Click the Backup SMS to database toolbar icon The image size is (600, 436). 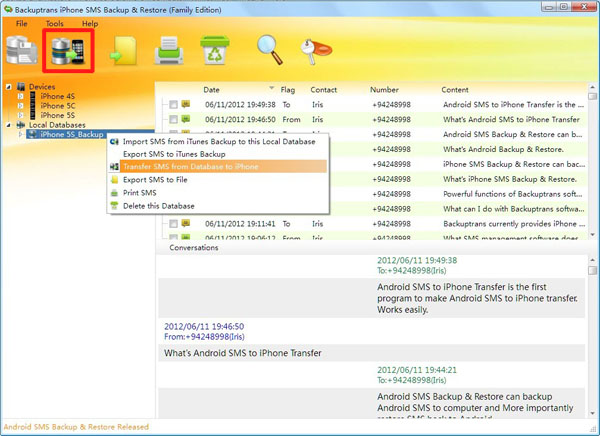click(x=22, y=50)
